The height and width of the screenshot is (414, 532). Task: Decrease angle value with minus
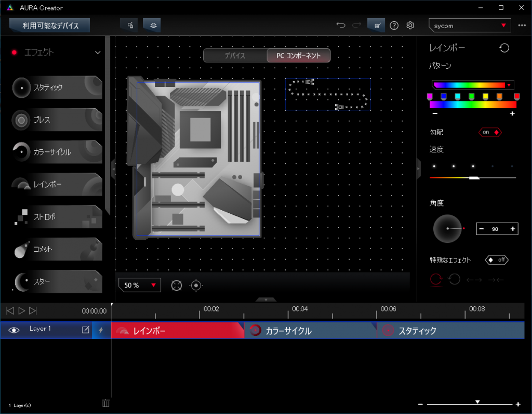point(482,229)
